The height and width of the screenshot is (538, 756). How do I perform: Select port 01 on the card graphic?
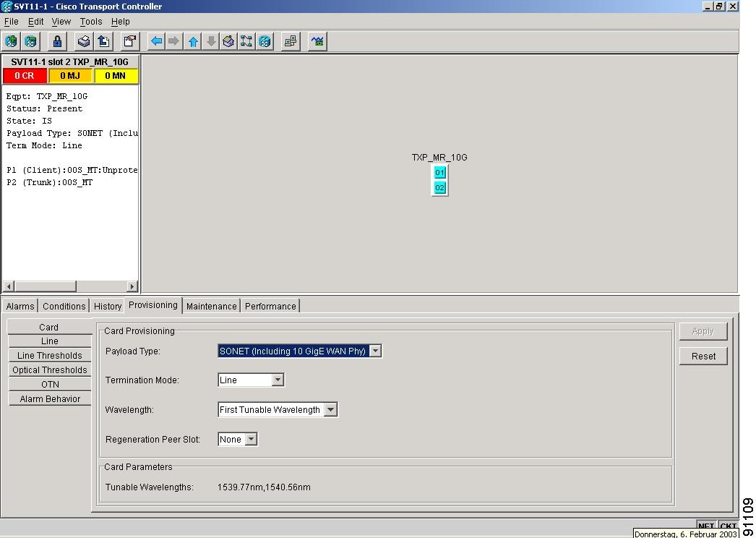pos(439,172)
